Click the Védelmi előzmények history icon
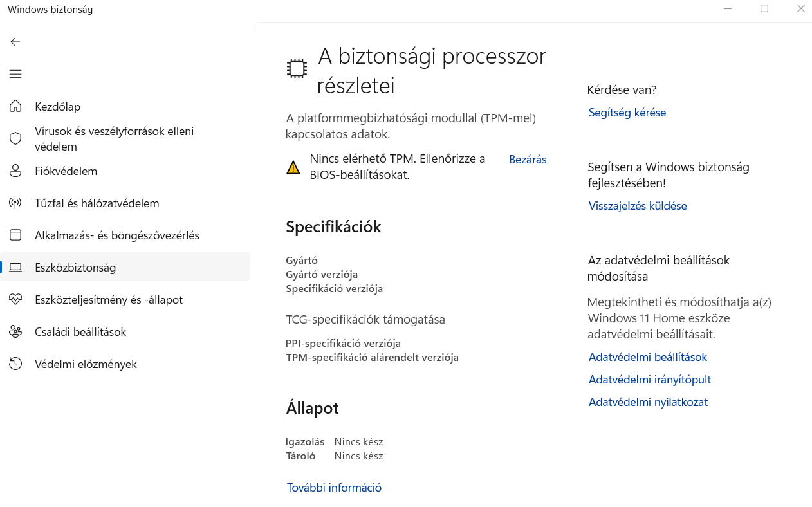812x507 pixels. [15, 364]
